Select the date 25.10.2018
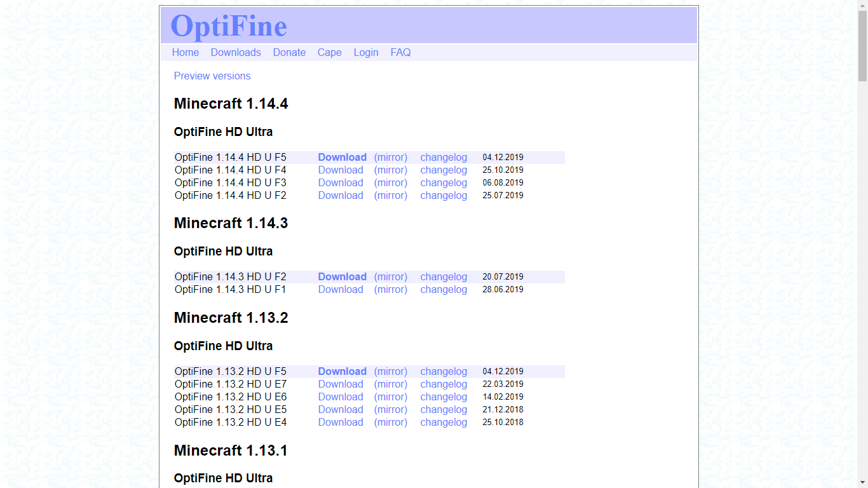 pyautogui.click(x=503, y=423)
